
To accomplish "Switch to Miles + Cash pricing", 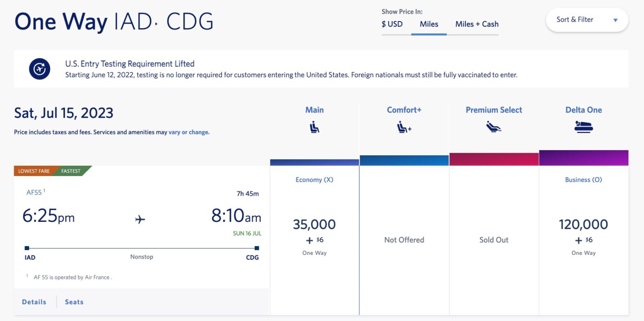I will click(477, 24).
